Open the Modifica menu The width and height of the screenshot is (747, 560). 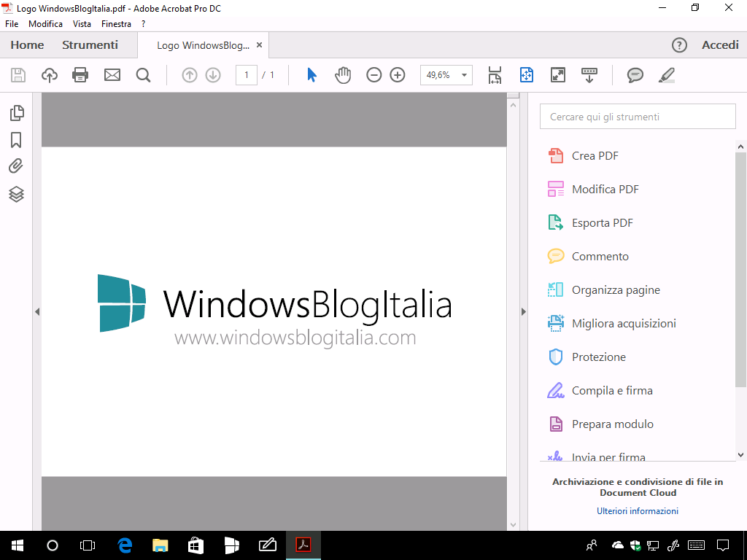(x=46, y=24)
